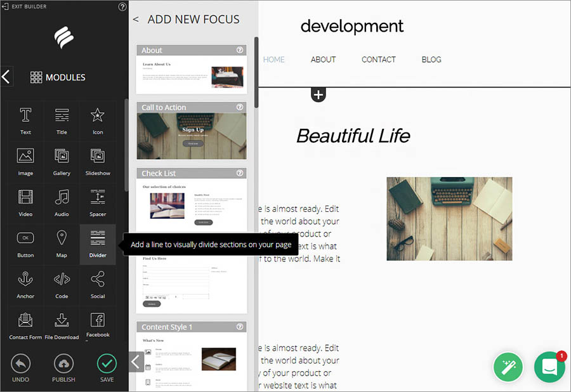Add an Icon module
Viewport: 571px width, 392px height.
coord(98,121)
